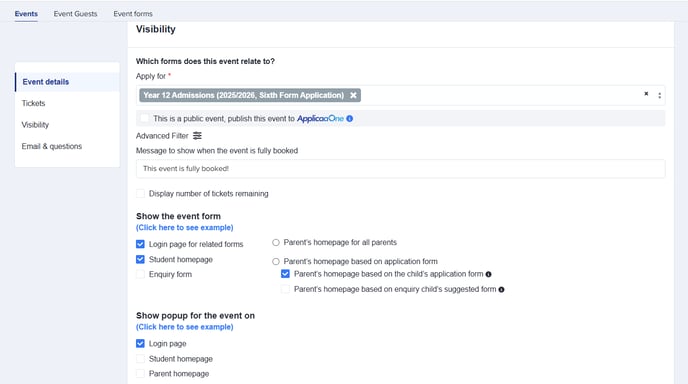Enable the public event publish checkbox
Viewport: 688px width, 384px height.
pyautogui.click(x=144, y=118)
